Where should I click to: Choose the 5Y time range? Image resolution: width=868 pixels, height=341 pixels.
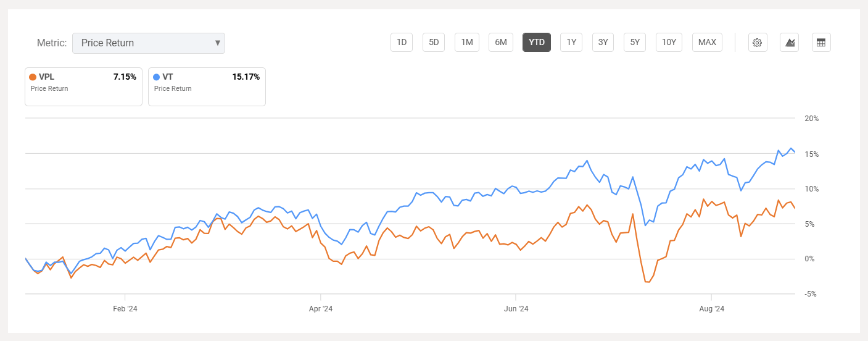point(635,43)
